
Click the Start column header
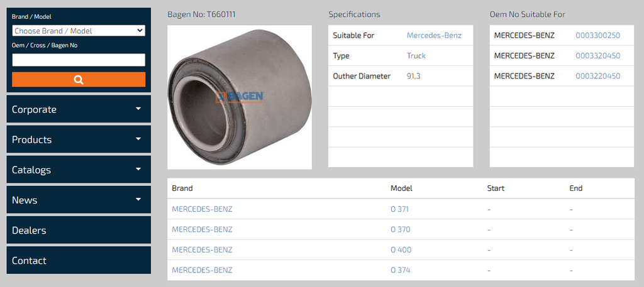click(x=496, y=188)
